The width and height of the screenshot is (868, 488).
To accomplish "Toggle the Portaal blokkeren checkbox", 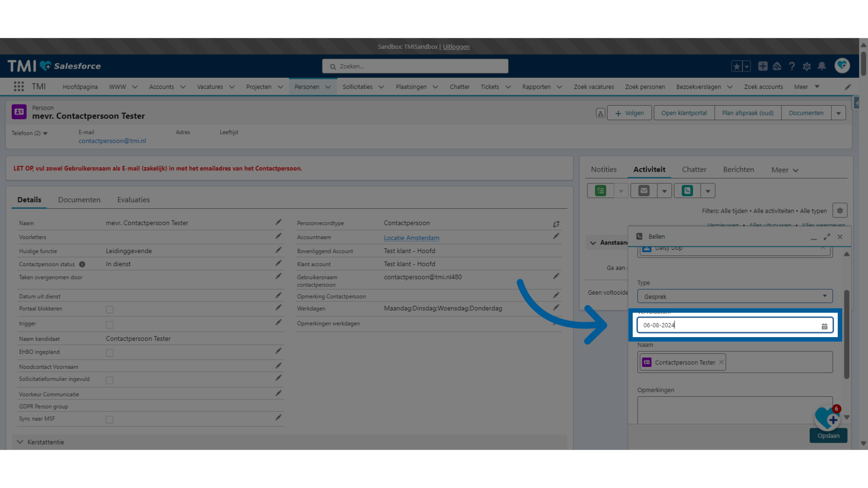I will point(110,309).
